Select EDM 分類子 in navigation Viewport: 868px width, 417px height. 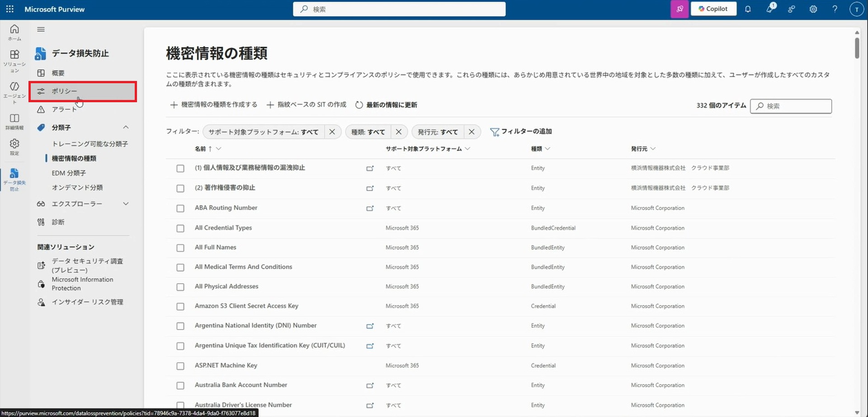(x=69, y=173)
